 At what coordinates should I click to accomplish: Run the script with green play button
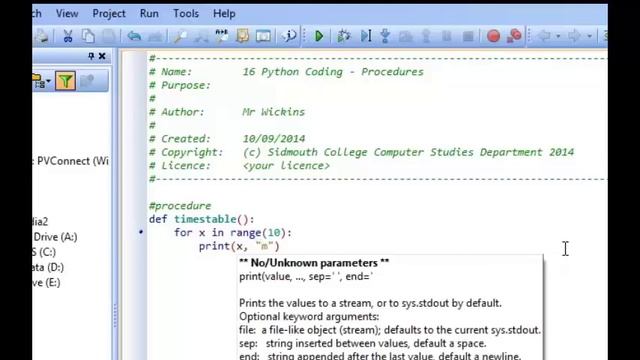pos(319,36)
